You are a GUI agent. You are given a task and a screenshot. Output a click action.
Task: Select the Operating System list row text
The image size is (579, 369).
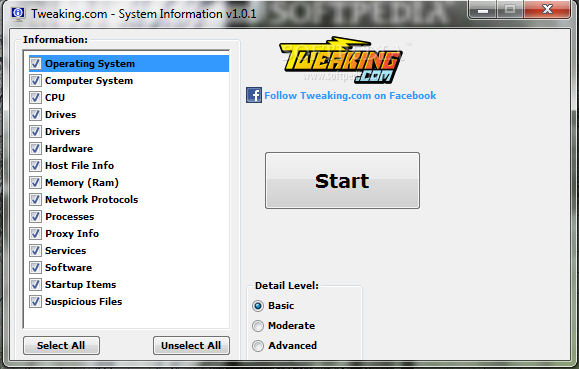coord(90,64)
